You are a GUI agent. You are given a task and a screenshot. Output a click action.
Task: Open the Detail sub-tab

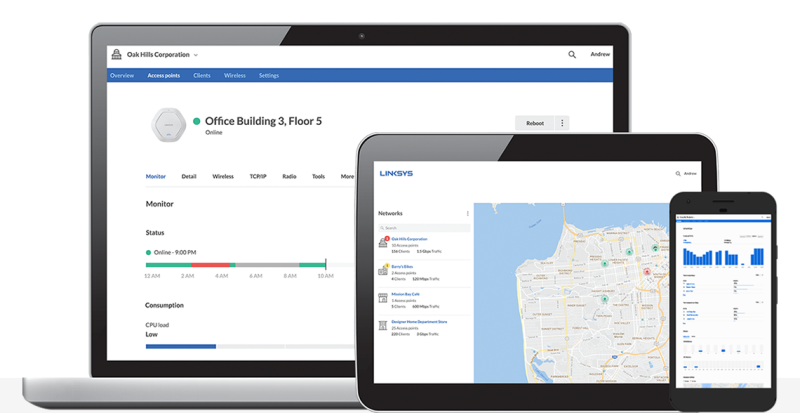(x=189, y=177)
